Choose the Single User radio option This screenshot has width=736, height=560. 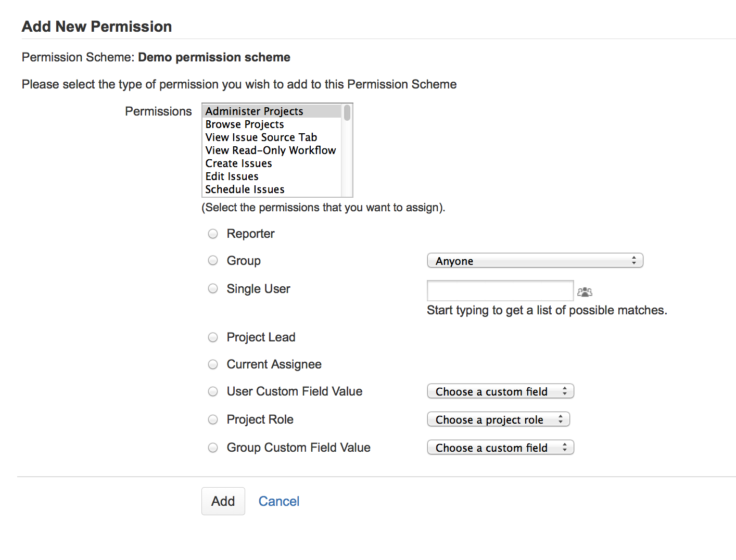click(x=213, y=288)
